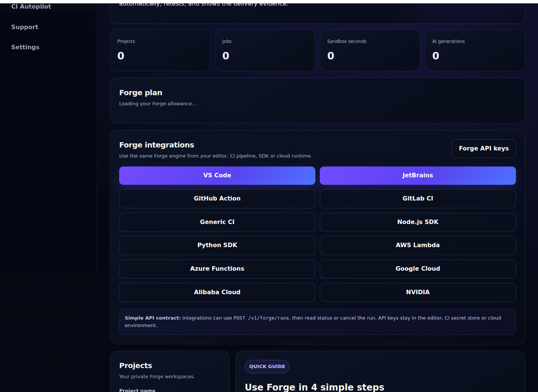Image resolution: width=538 pixels, height=392 pixels.
Task: Open the AWS Lambda integration
Action: [418, 245]
